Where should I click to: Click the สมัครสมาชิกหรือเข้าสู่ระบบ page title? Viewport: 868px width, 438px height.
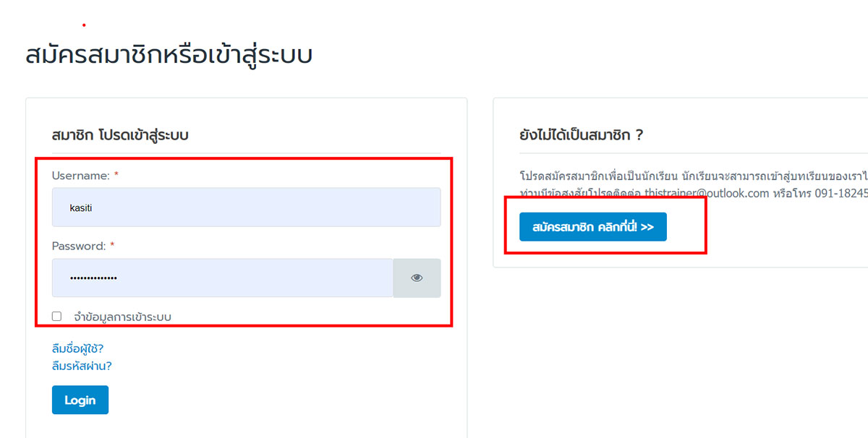(169, 56)
